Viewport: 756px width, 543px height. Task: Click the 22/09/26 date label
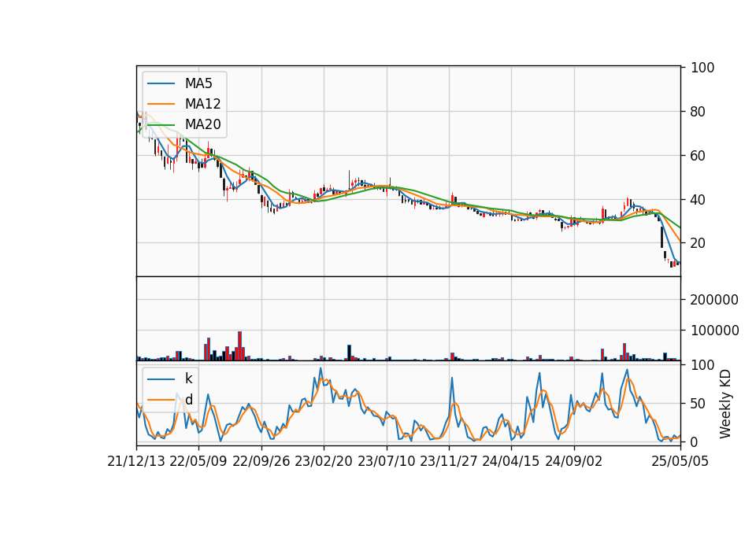click(x=261, y=461)
